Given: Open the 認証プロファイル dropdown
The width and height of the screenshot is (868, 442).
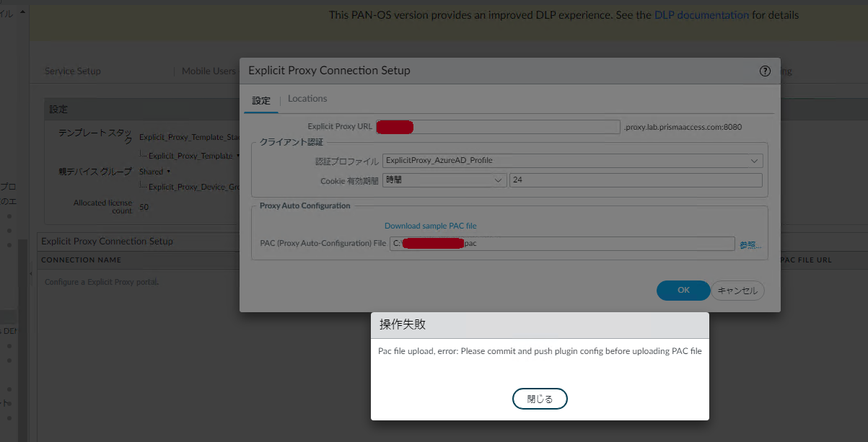Looking at the screenshot, I should (755, 160).
